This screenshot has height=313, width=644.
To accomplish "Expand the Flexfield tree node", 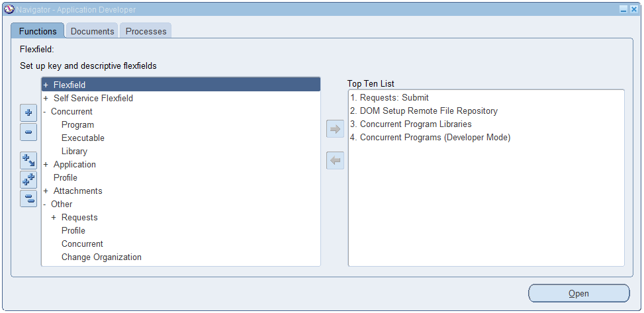I will (46, 85).
